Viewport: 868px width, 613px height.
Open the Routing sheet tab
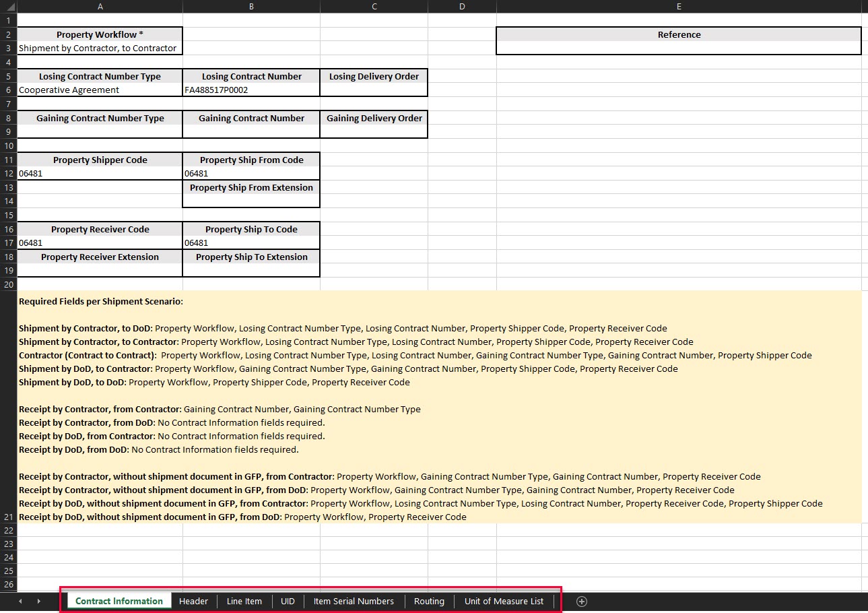(429, 601)
